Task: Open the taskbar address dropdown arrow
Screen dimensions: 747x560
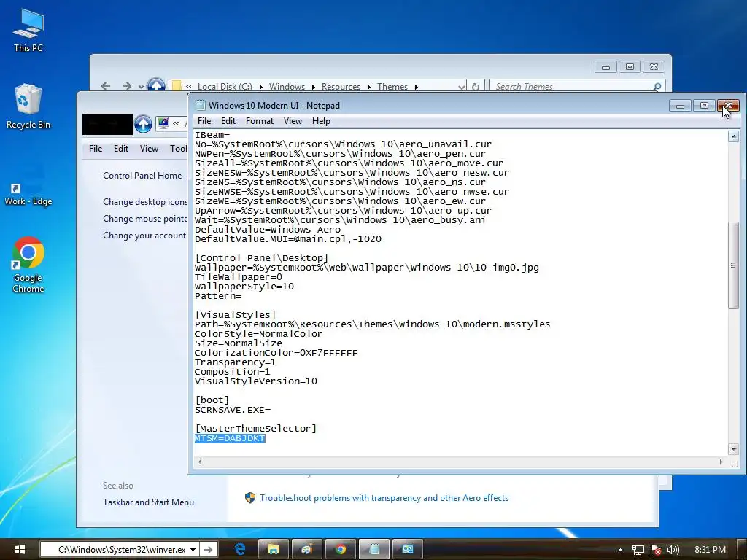Action: (x=193, y=550)
